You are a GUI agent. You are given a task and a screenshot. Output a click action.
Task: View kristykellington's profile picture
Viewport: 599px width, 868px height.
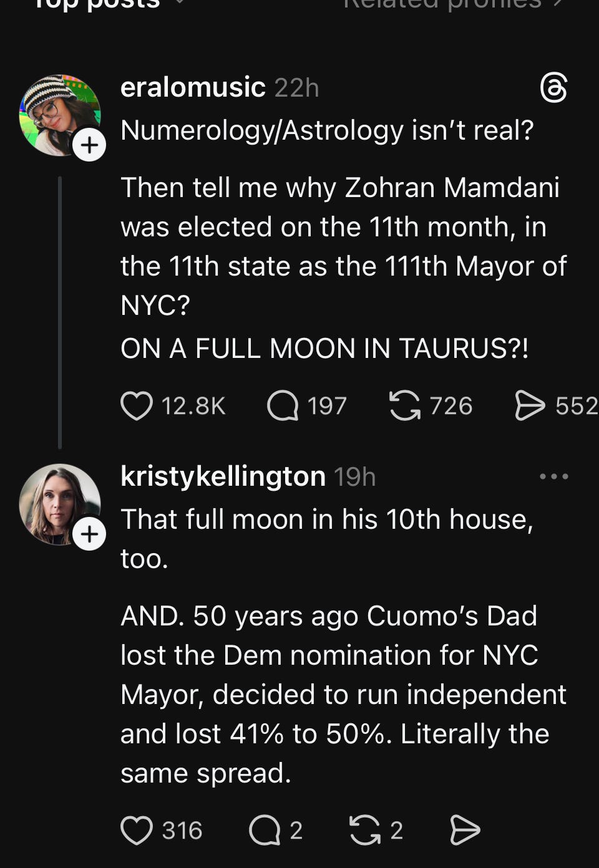click(60, 504)
